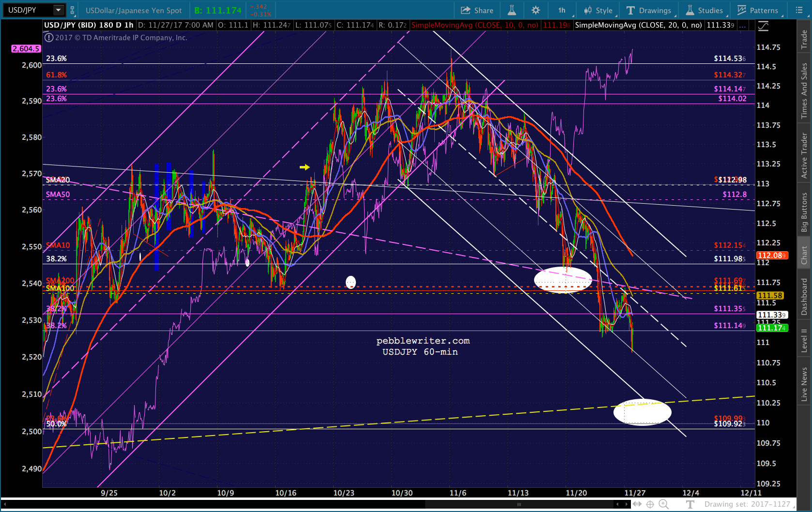Viewport: 812px width, 512px height.
Task: Click the text drawing T icon at bottom
Action: tap(690, 504)
